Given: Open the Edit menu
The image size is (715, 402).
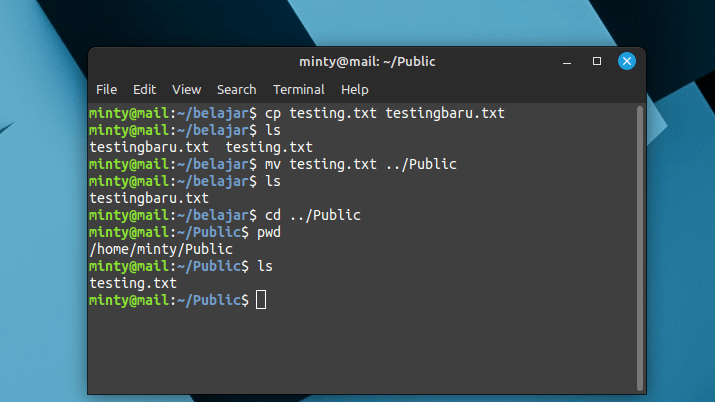Looking at the screenshot, I should point(144,90).
